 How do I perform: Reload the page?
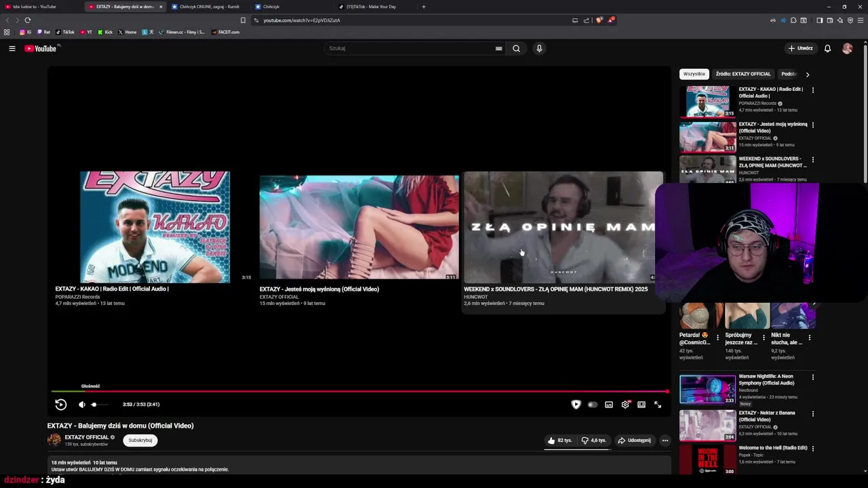(x=28, y=20)
